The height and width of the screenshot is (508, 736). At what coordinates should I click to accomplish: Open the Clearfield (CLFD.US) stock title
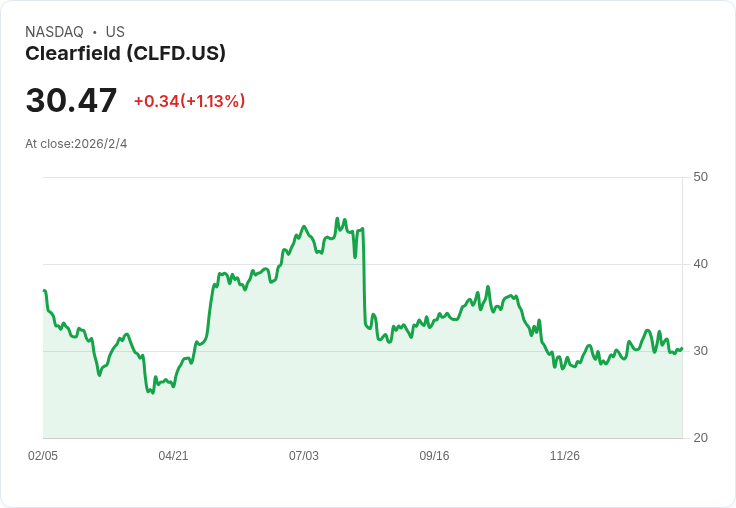(x=125, y=54)
